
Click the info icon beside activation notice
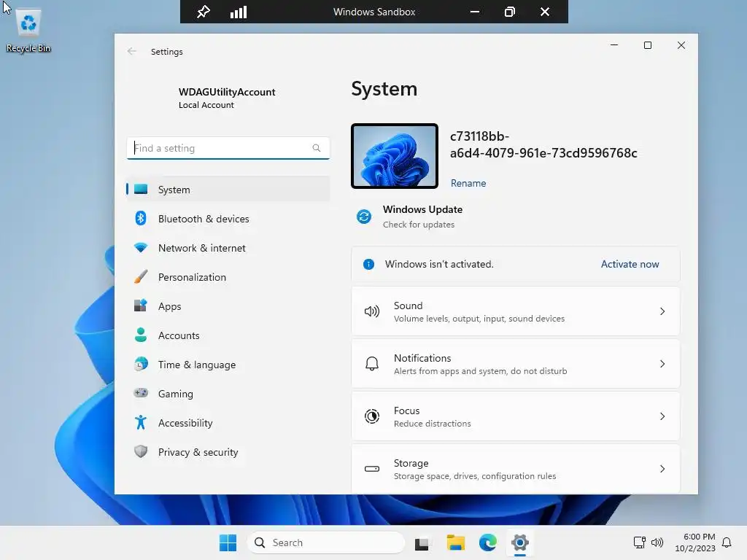pos(368,264)
